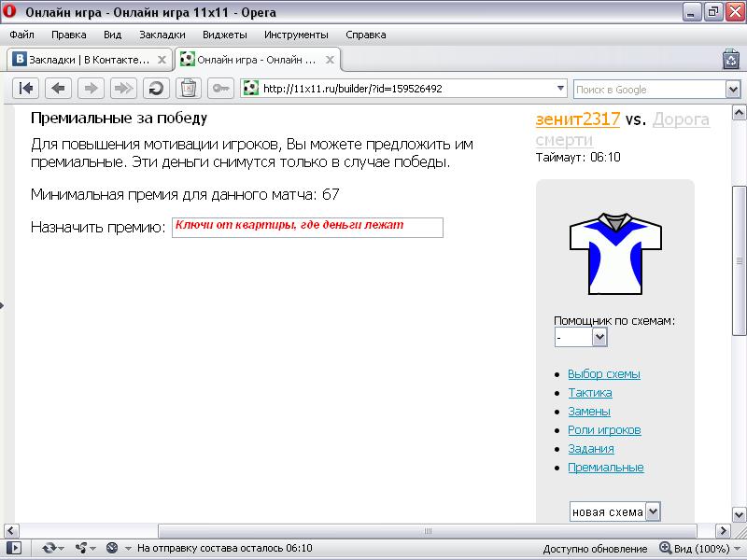Open the Google search engine dropdown
The image size is (747, 560).
[733, 89]
